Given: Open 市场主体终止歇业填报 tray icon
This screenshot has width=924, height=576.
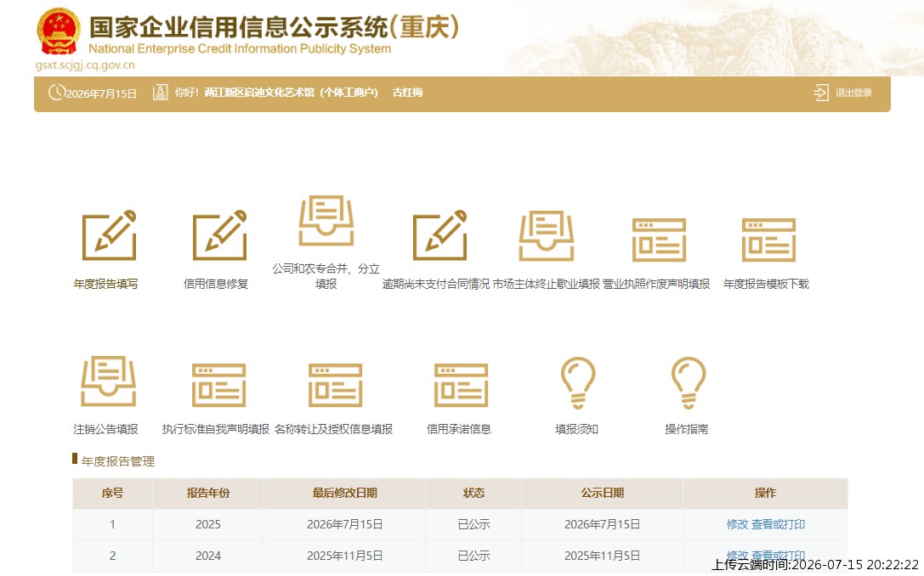Looking at the screenshot, I should point(547,235).
